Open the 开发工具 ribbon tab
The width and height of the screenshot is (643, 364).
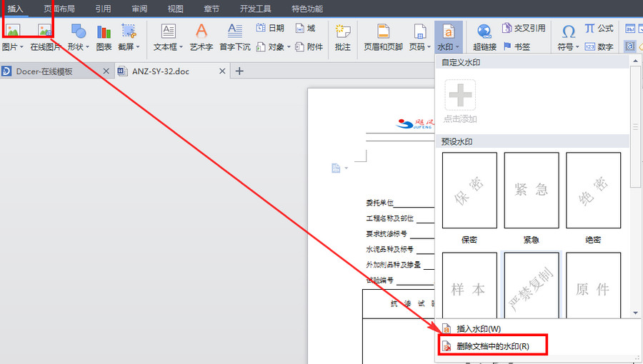pyautogui.click(x=255, y=9)
